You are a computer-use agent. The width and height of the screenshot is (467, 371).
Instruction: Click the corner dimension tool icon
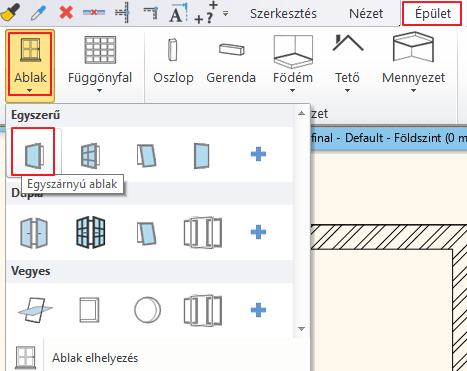coord(151,13)
